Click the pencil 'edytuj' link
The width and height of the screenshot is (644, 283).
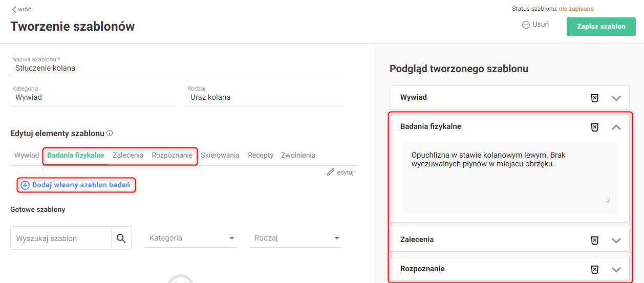pyautogui.click(x=340, y=172)
